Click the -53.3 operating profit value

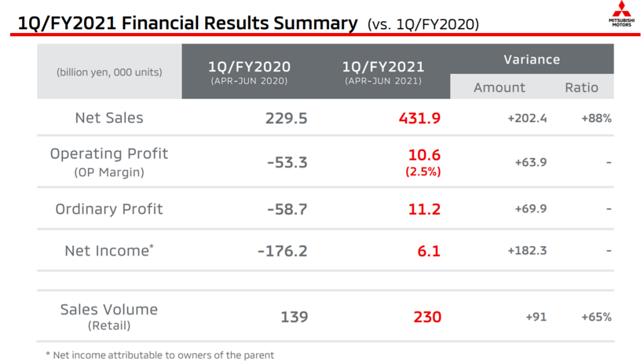pos(287,162)
